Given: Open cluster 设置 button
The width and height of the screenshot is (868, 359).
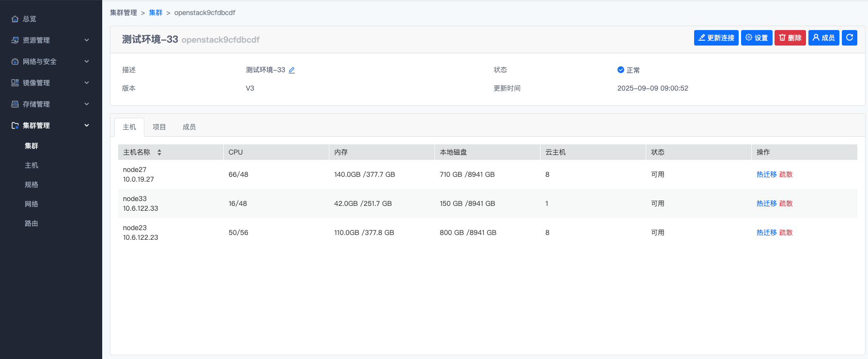Looking at the screenshot, I should pyautogui.click(x=756, y=38).
